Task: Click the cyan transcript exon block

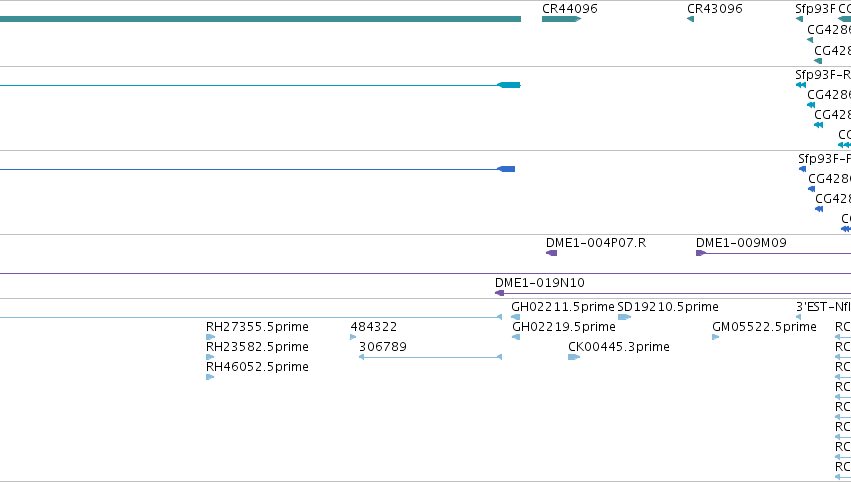Action: (x=509, y=85)
